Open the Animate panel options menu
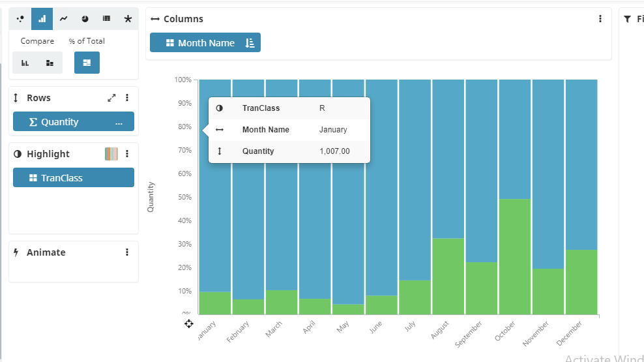 tap(127, 252)
